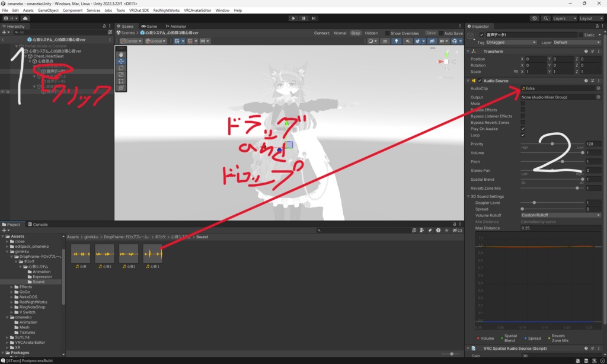Open Audio Source preset settings icon

coord(592,81)
